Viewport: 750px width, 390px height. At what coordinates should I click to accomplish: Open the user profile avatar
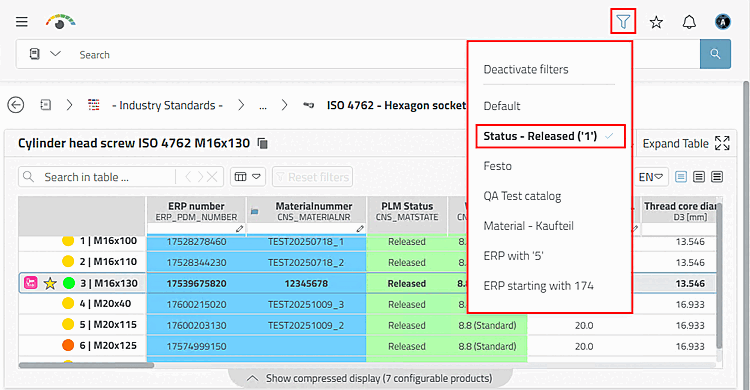[x=723, y=22]
